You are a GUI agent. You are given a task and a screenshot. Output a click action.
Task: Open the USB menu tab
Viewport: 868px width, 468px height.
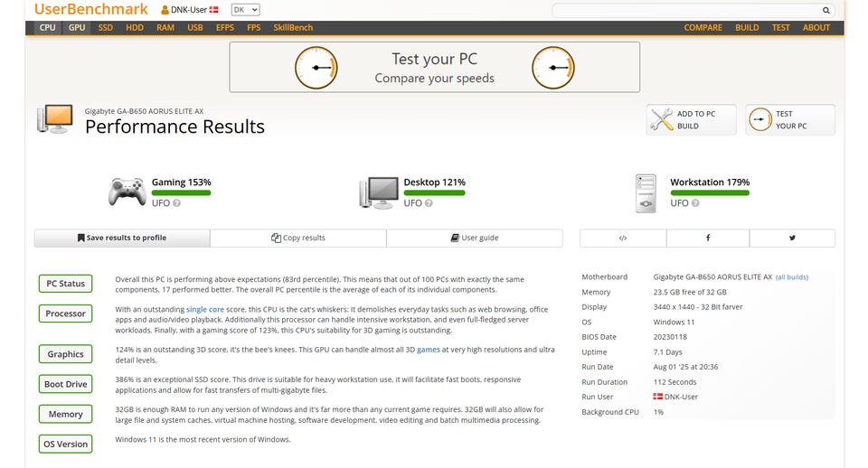point(195,28)
